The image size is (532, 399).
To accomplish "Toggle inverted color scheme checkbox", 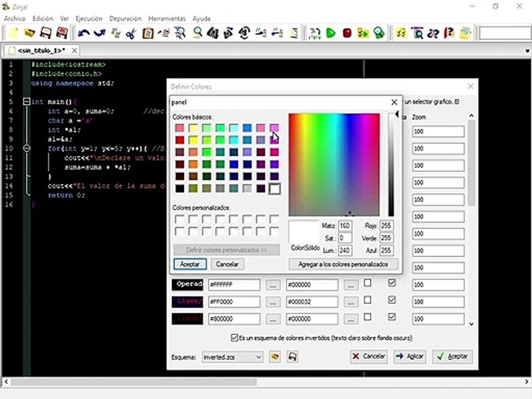I will 234,337.
